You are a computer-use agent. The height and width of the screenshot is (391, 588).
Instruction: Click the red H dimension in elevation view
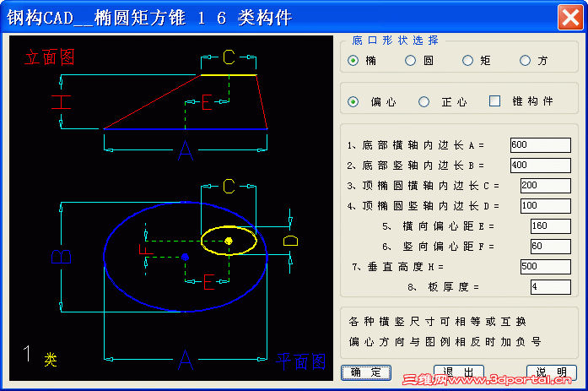[61, 102]
